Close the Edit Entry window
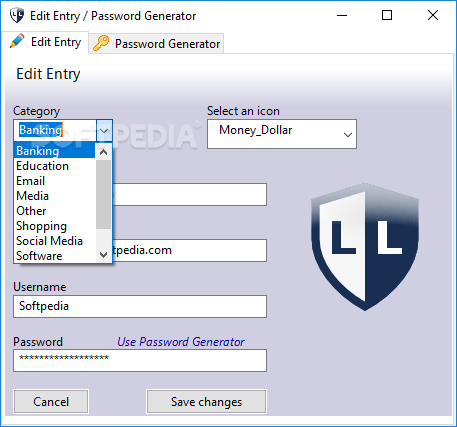Viewport: 457px width, 427px height. coord(433,15)
